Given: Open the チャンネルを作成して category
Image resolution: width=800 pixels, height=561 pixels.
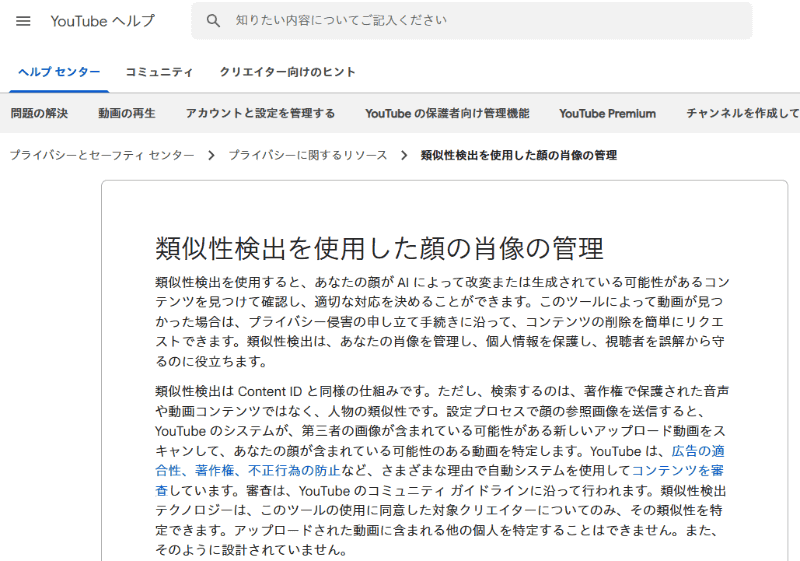Looking at the screenshot, I should tap(743, 113).
